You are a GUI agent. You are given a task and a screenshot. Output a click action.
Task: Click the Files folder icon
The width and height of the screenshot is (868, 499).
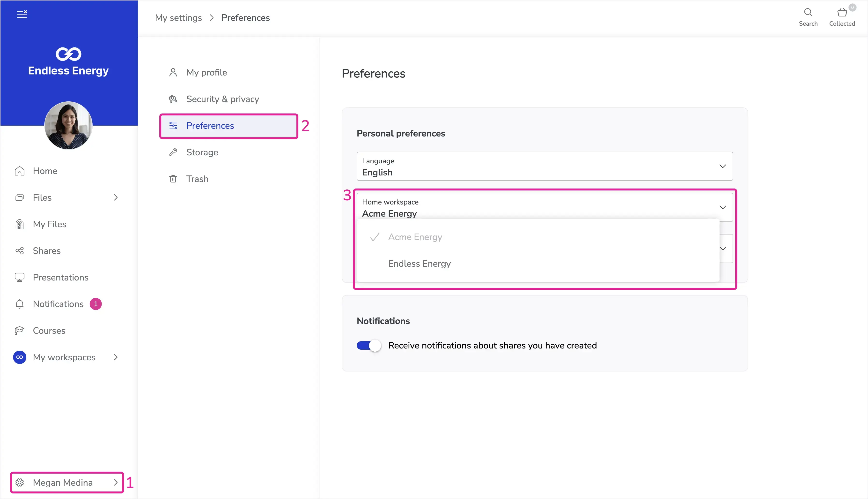20,197
